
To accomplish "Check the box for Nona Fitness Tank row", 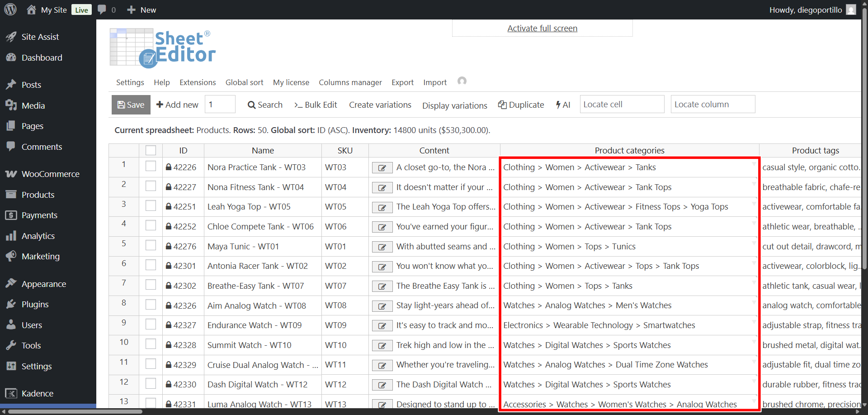I will [x=151, y=186].
